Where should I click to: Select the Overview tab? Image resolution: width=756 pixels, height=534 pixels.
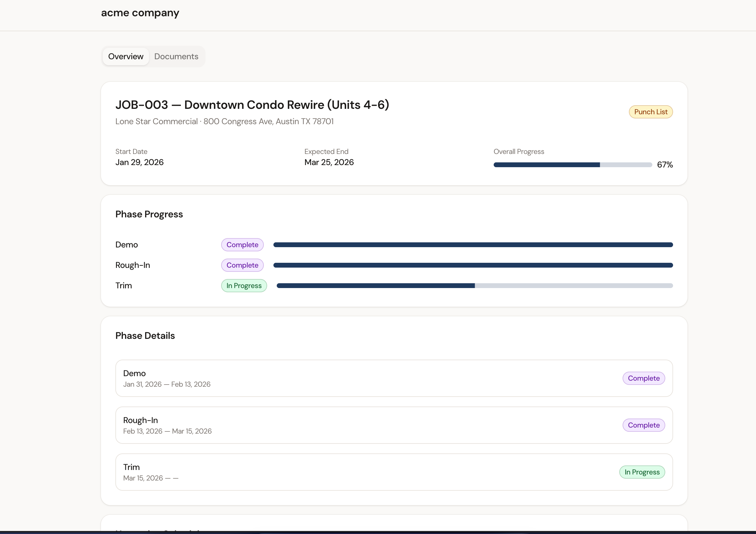(126, 56)
